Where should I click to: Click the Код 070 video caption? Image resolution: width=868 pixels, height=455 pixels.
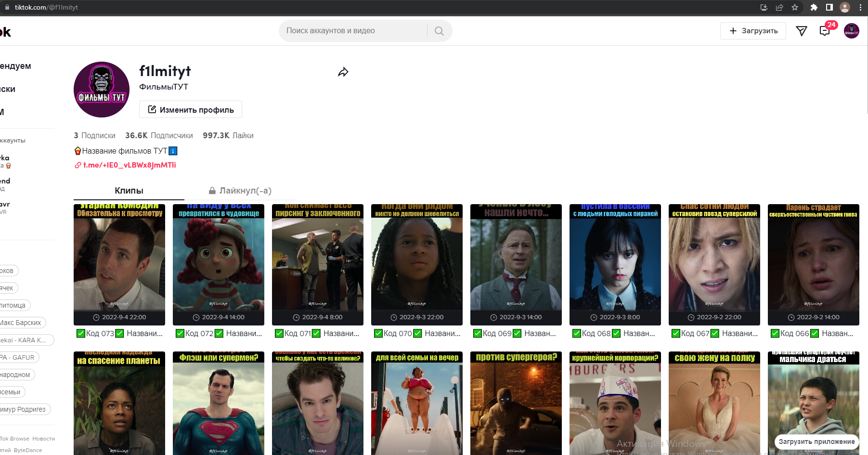pyautogui.click(x=417, y=333)
